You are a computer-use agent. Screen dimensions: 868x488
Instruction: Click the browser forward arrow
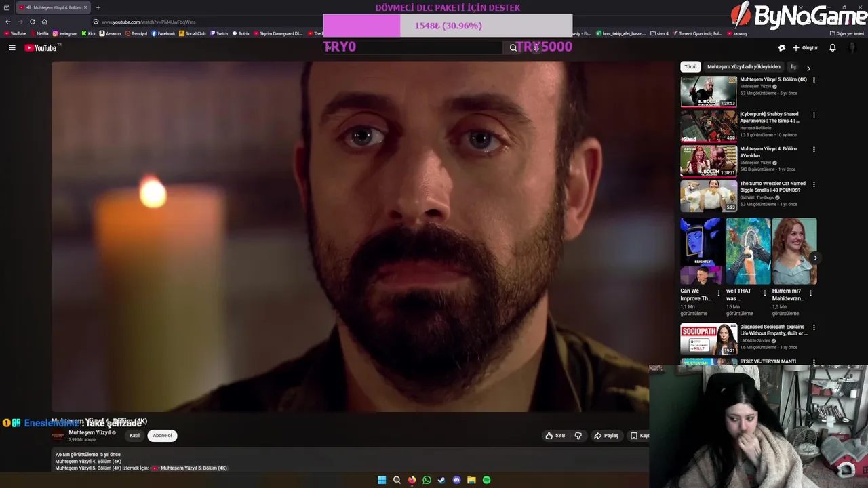pos(20,22)
